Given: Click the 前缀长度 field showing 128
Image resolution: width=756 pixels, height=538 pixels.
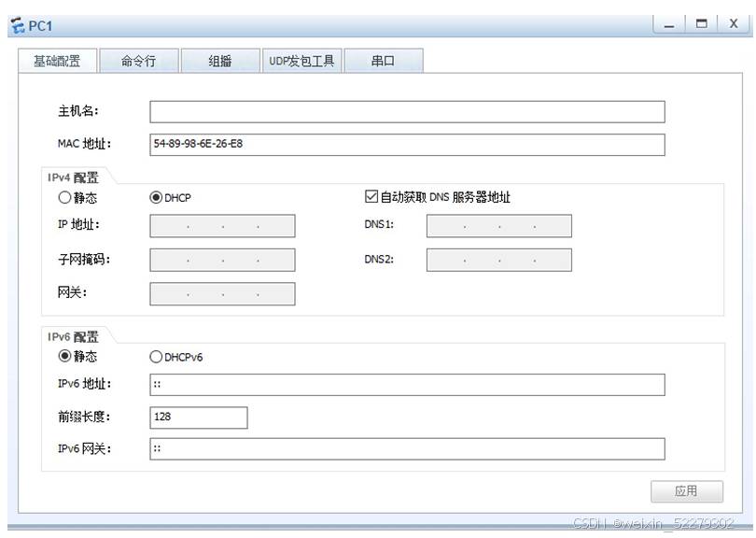Looking at the screenshot, I should coord(199,418).
